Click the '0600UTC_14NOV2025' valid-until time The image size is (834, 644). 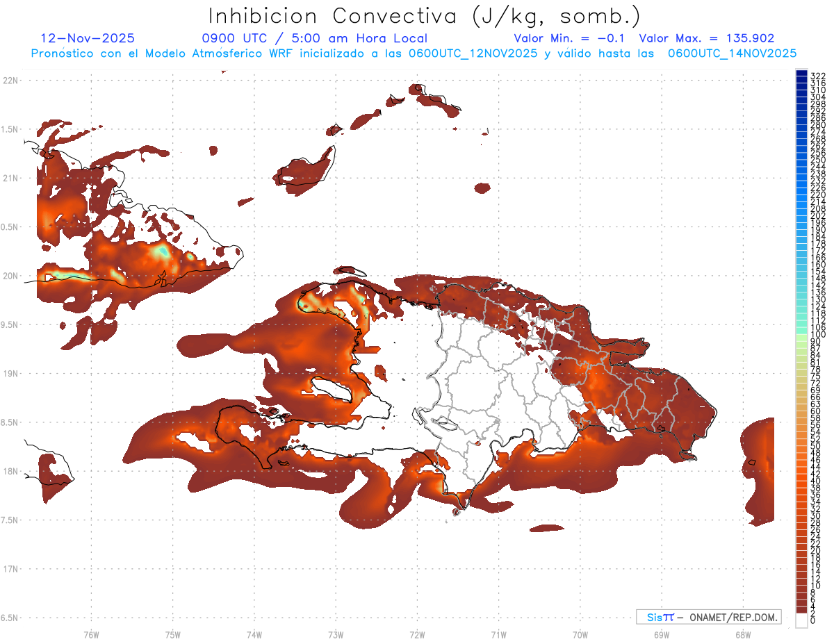[732, 53]
